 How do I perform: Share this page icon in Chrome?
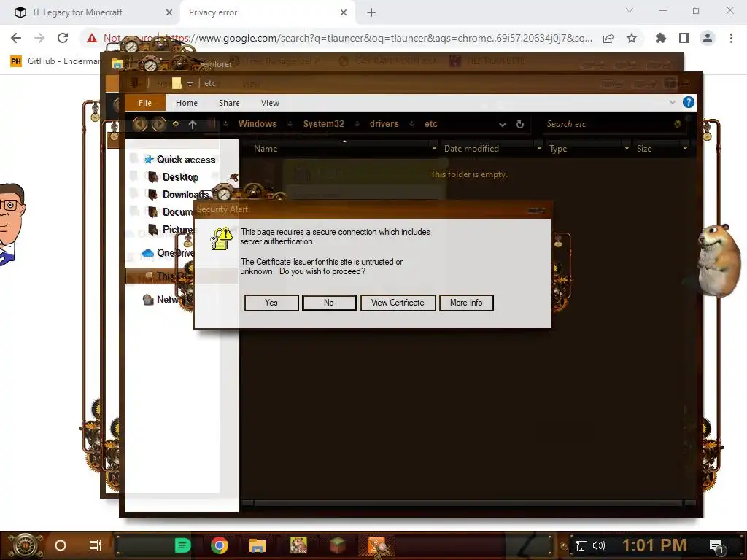click(608, 38)
